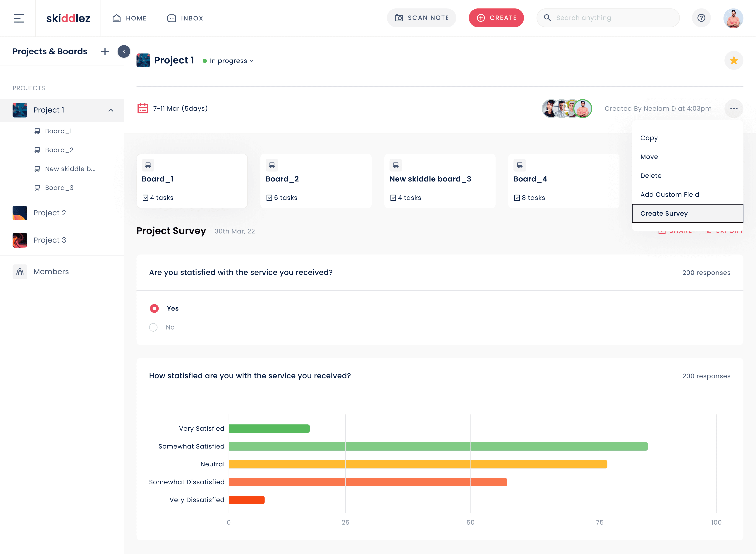This screenshot has width=756, height=554.
Task: Choose Copy from the context menu
Action: point(688,138)
